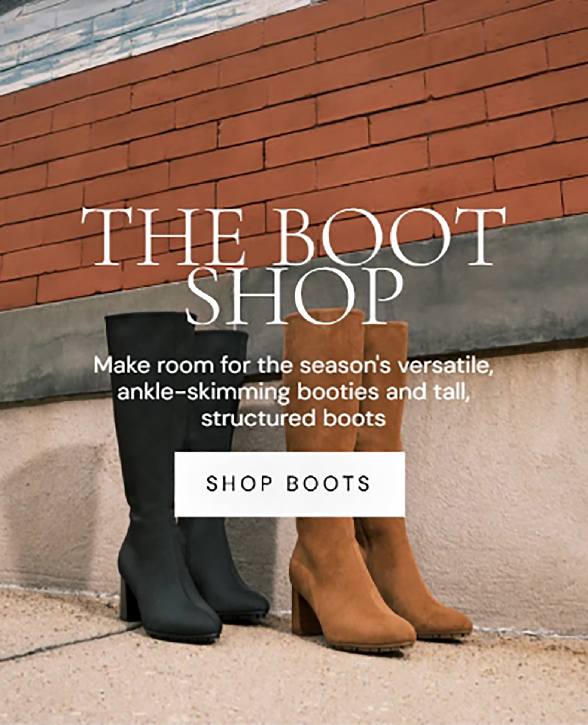Click the SHOP BOOTS button
Screen dimensions: 588x725
(x=290, y=484)
